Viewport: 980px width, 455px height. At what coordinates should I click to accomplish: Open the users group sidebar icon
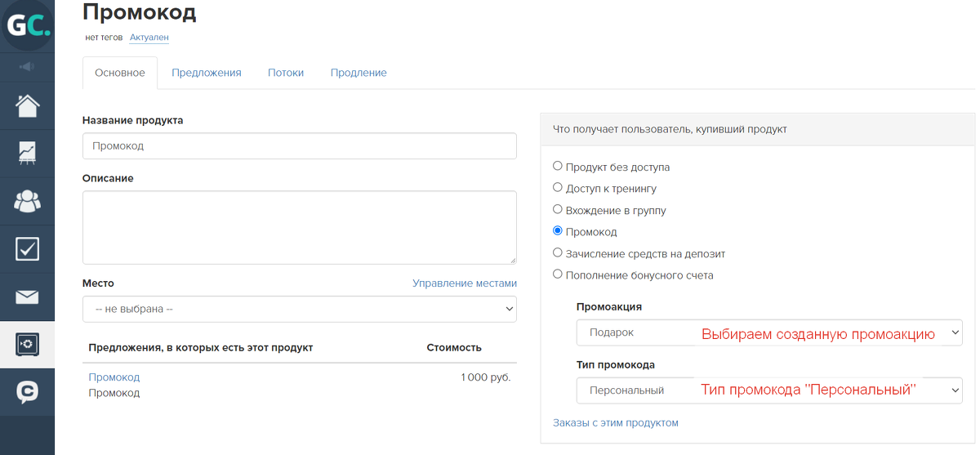[x=27, y=201]
